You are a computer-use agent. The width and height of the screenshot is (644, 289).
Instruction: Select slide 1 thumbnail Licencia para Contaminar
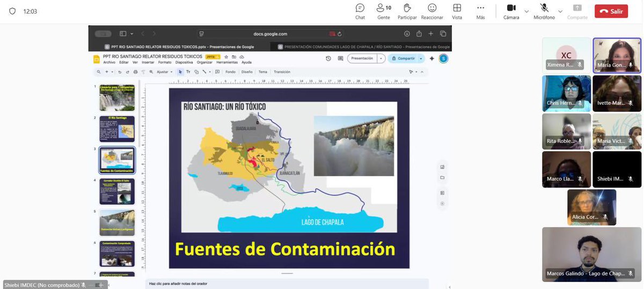tap(117, 98)
